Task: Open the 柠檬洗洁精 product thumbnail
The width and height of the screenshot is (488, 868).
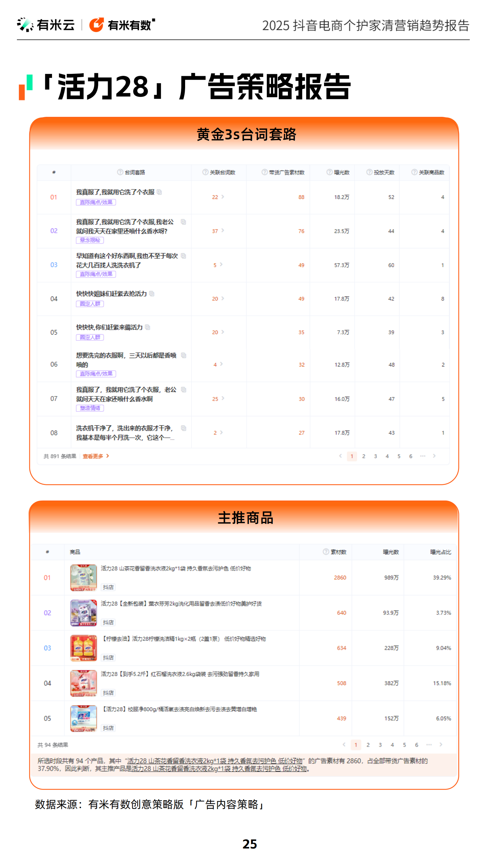Action: pos(84,648)
